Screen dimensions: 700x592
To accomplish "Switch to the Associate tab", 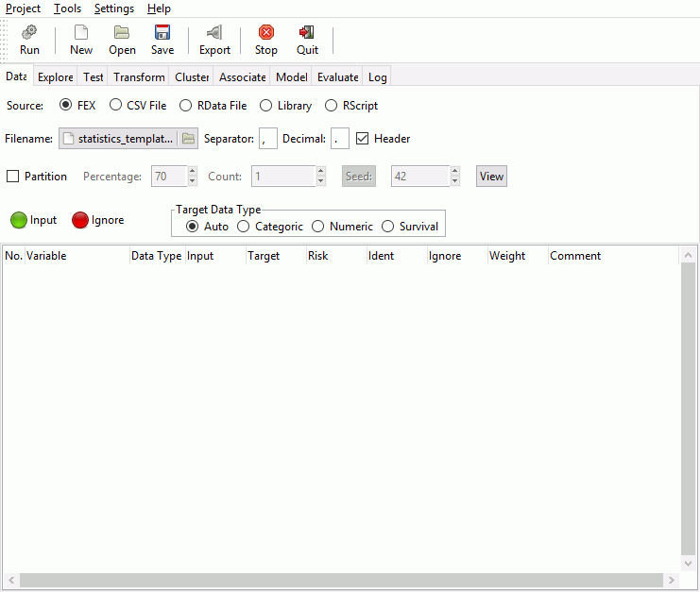I will point(243,76).
